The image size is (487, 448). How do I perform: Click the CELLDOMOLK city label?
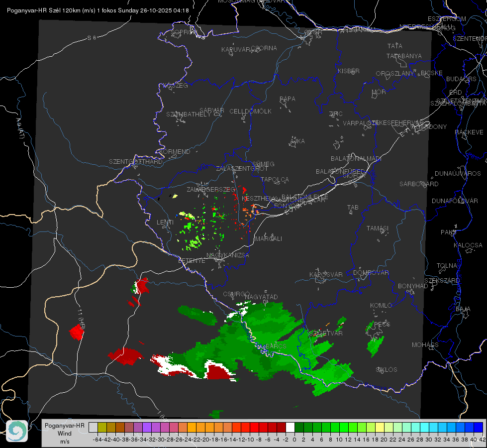click(251, 112)
